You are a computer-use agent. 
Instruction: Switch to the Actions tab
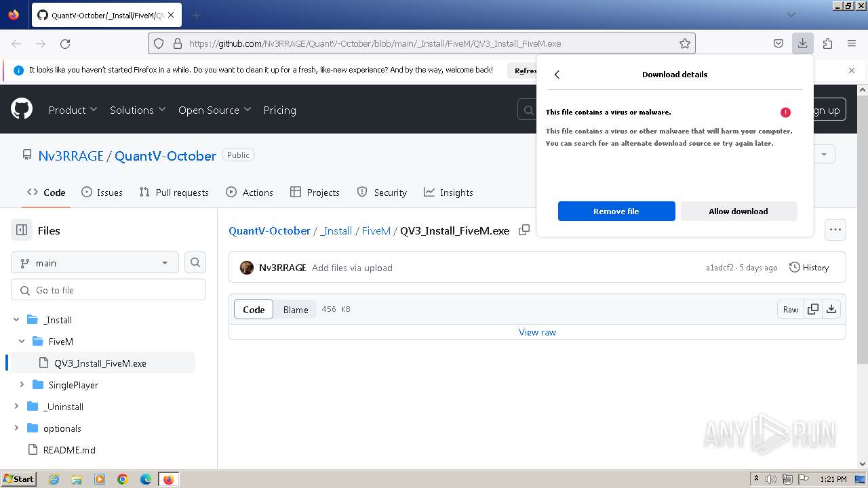point(249,192)
